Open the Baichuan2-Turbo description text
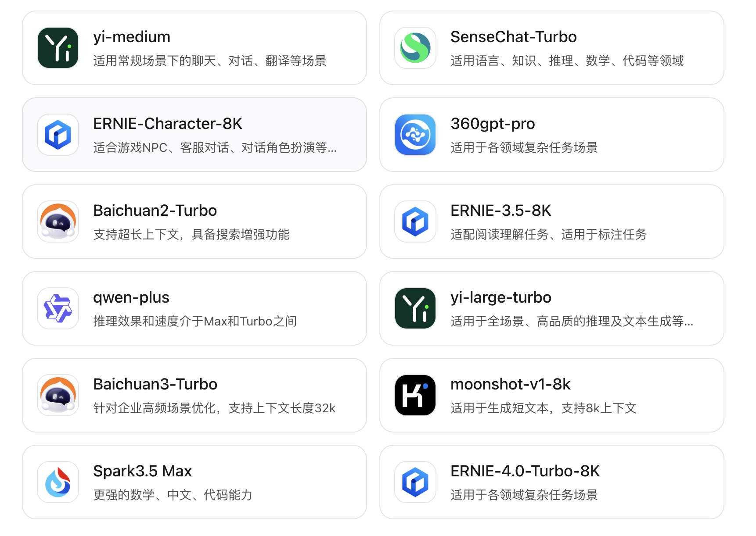Image resolution: width=756 pixels, height=536 pixels. coord(191,235)
